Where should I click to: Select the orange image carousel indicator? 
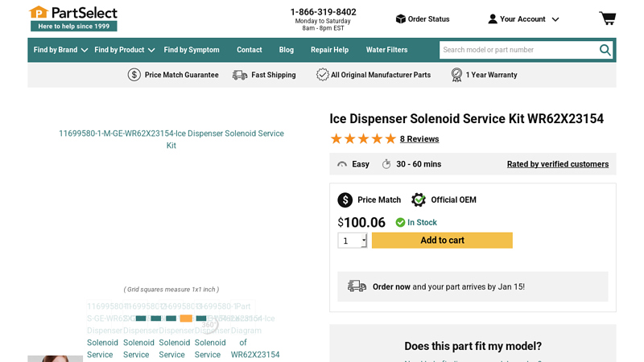(x=186, y=319)
